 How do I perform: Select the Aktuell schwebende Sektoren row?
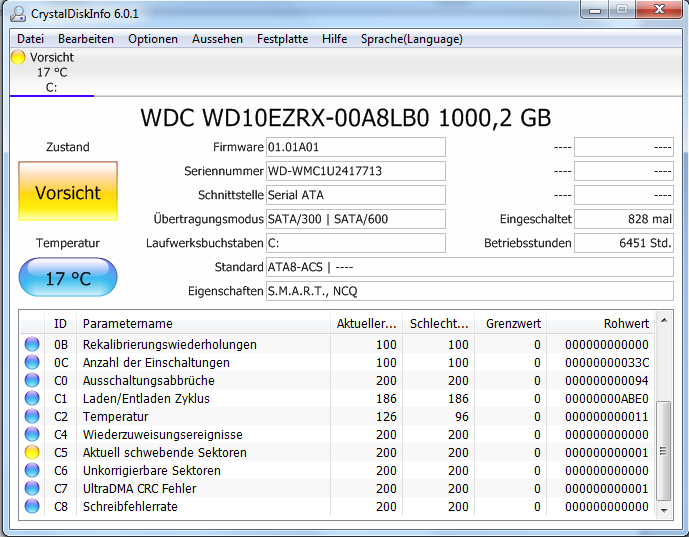(x=337, y=452)
